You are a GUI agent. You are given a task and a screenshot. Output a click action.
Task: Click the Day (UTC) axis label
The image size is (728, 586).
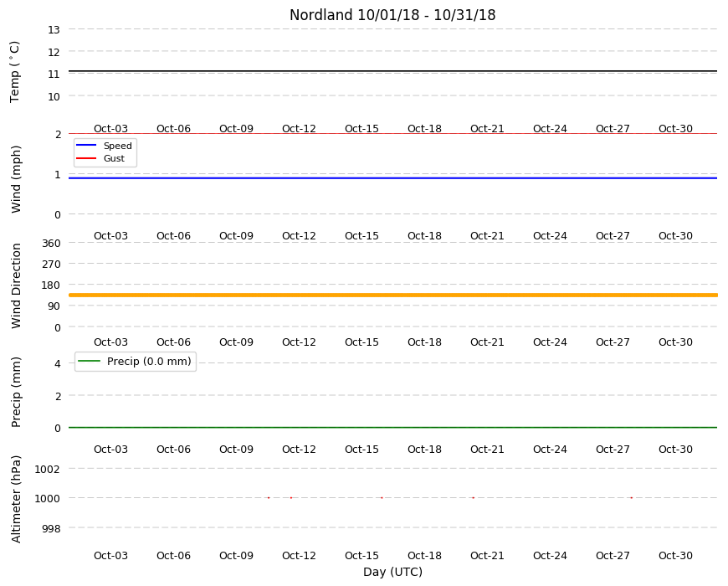coord(392,572)
